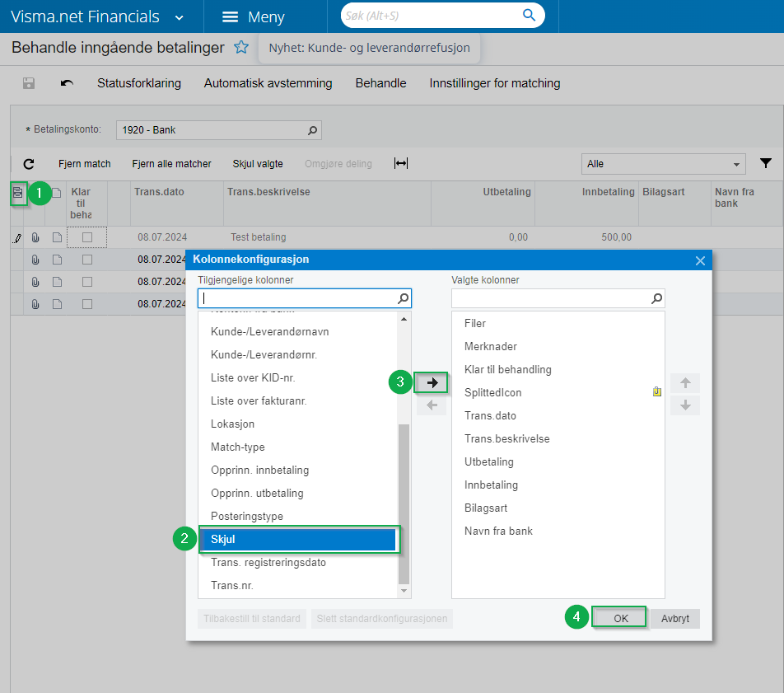Screen dimensions: 784x693
Task: Confirm dialog with OK
Action: pos(620,619)
